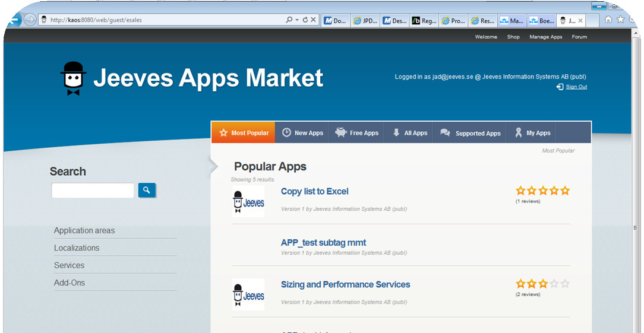Click the 'Showing 5 results.' text

coord(253,179)
